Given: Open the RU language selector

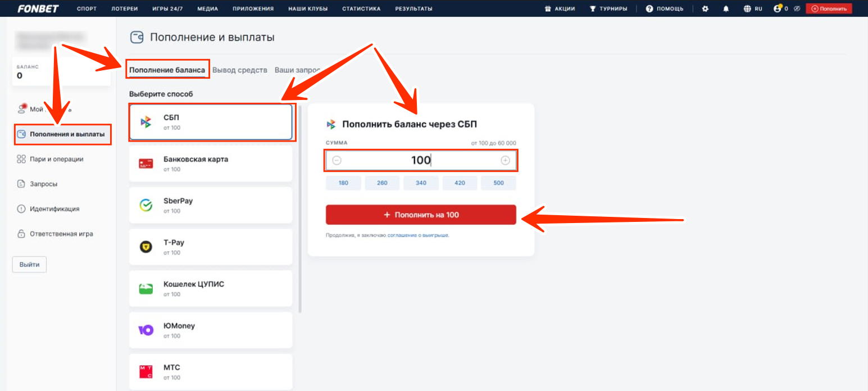Looking at the screenshot, I should (x=753, y=9).
